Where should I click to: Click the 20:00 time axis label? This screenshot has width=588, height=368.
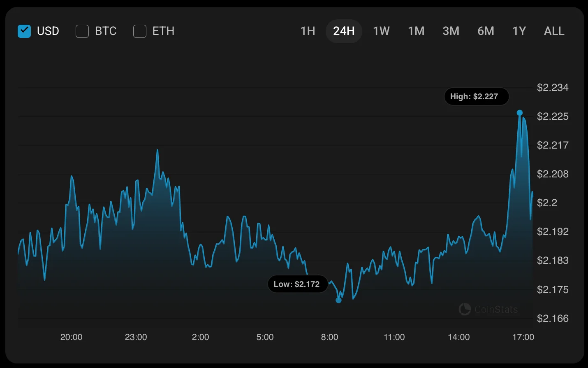[x=72, y=337]
